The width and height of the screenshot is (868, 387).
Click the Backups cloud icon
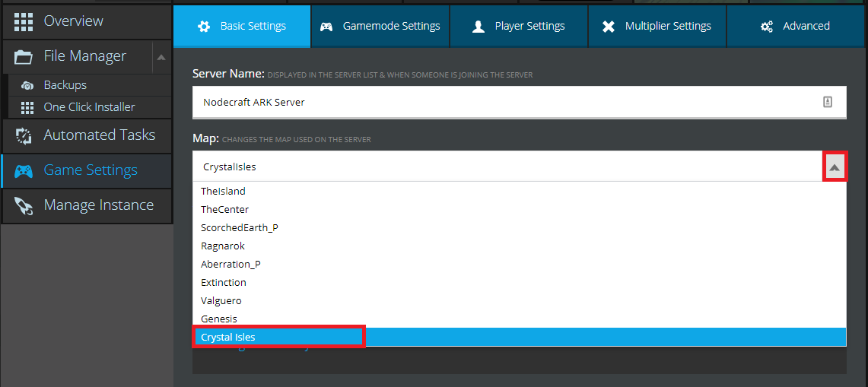pos(27,86)
